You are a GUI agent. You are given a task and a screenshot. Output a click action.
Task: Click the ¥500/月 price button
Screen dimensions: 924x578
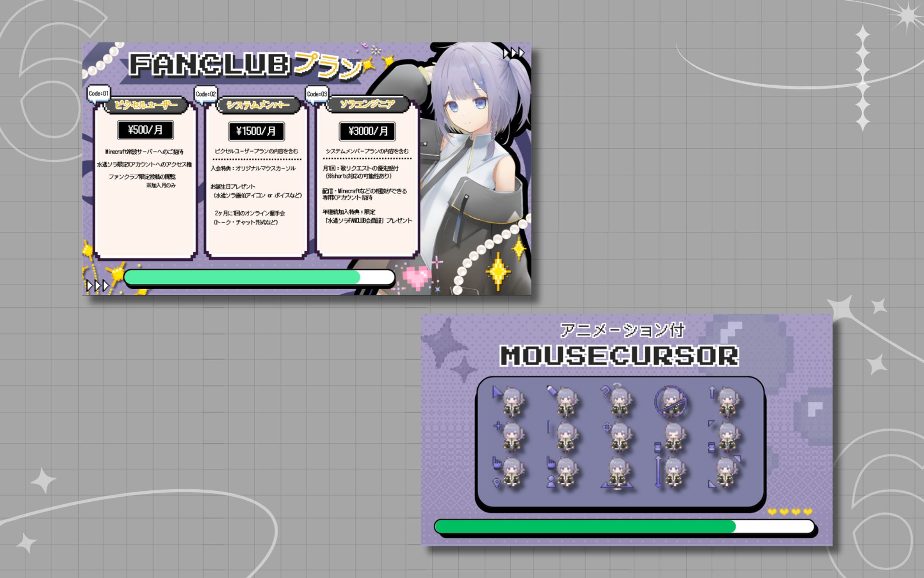pyautogui.click(x=145, y=130)
